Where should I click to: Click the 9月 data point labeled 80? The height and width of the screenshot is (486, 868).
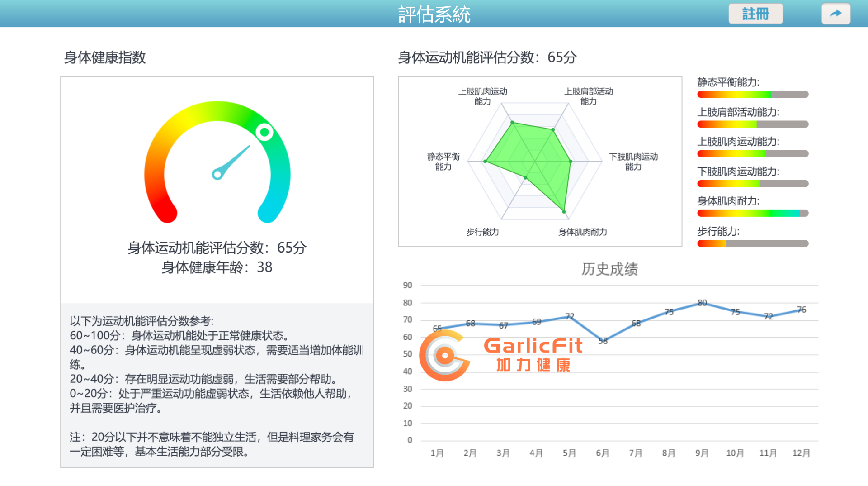tap(702, 303)
